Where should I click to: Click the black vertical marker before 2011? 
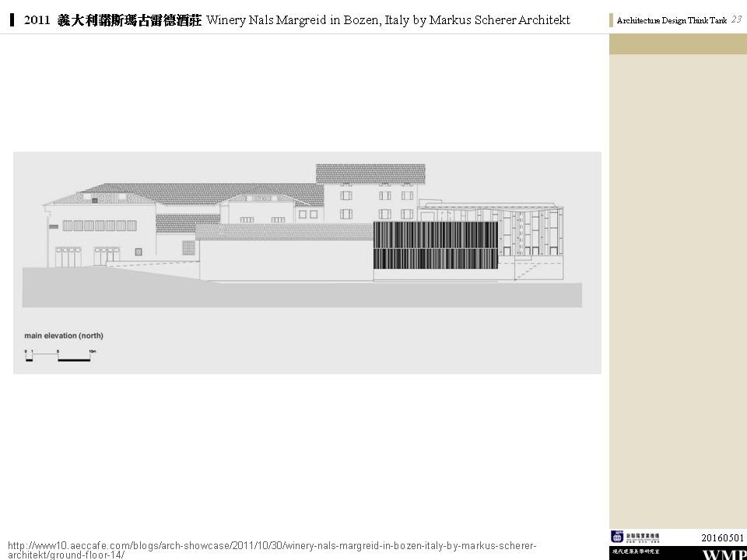point(12,20)
